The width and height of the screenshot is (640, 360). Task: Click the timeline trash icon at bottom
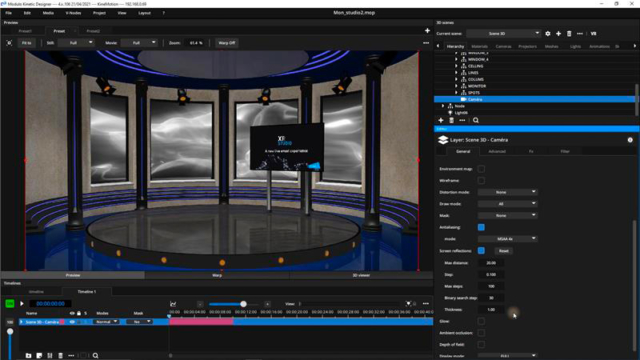[x=60, y=356]
